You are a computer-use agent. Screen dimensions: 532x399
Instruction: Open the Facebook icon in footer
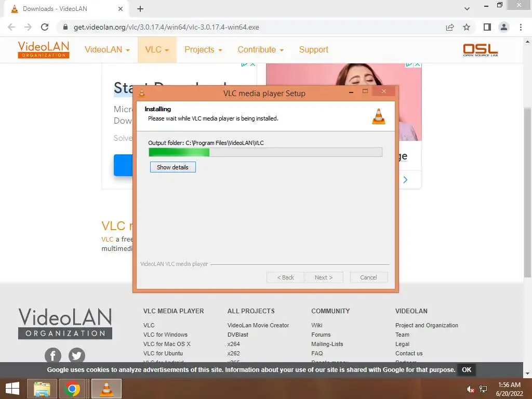coord(53,355)
